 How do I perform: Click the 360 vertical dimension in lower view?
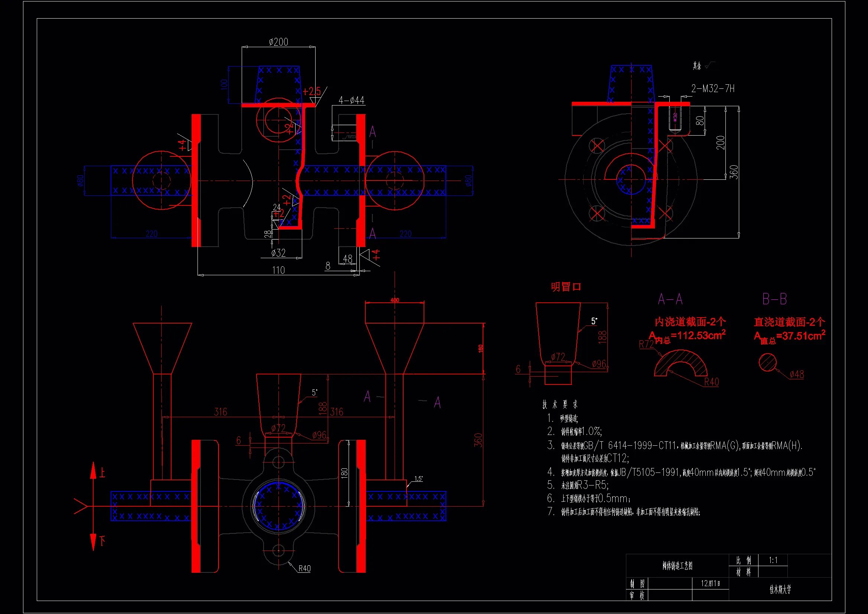coord(478,440)
